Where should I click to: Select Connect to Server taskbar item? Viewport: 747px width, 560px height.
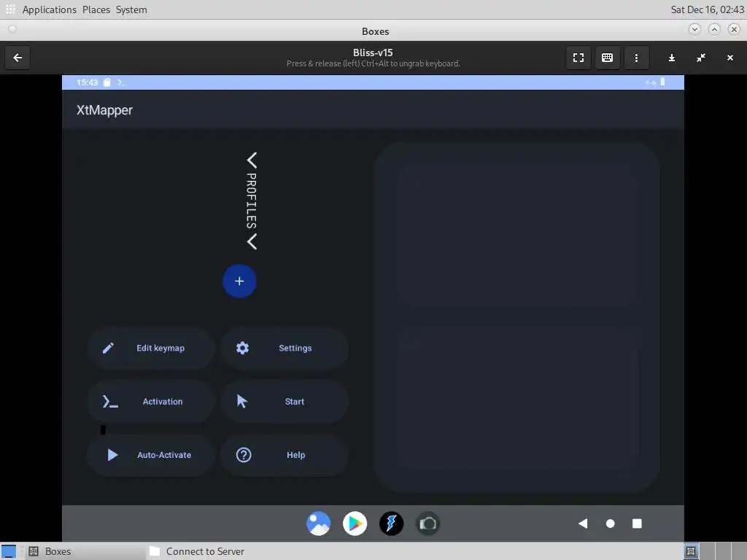pyautogui.click(x=197, y=551)
